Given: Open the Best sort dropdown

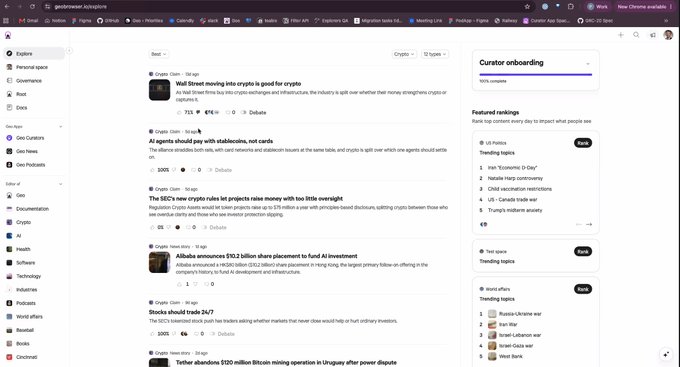Looking at the screenshot, I should point(158,54).
